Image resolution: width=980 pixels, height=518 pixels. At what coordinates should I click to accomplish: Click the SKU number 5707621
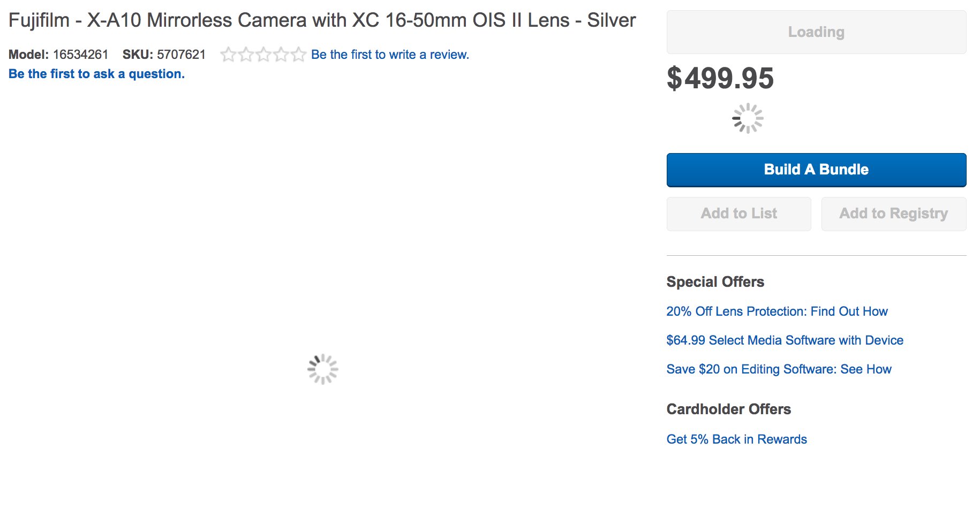point(181,55)
